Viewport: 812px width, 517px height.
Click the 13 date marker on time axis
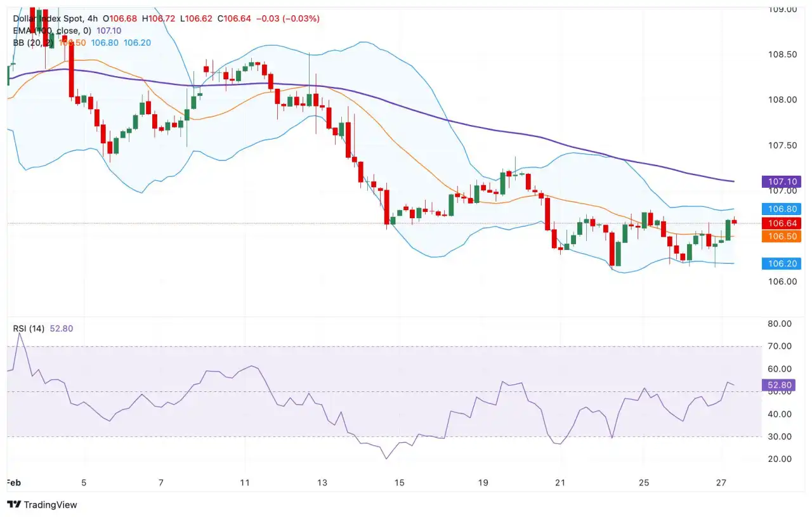coord(322,483)
